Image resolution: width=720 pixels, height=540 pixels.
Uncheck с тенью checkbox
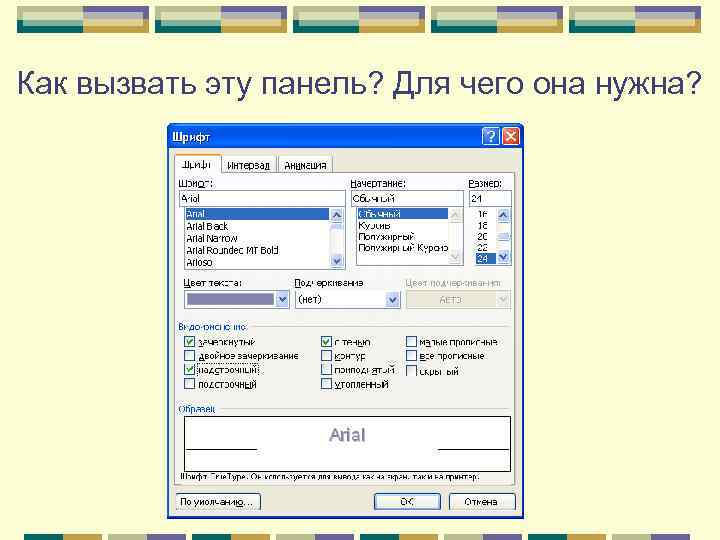(326, 341)
